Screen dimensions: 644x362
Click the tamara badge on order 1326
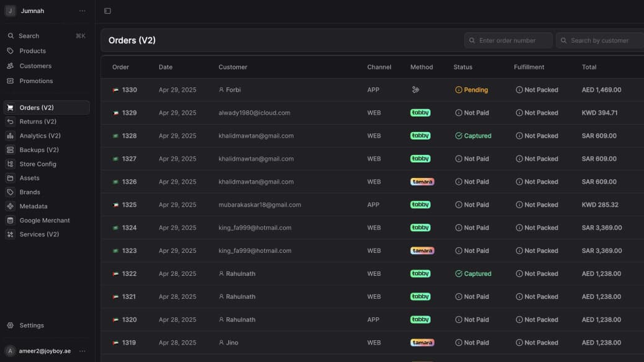click(422, 182)
